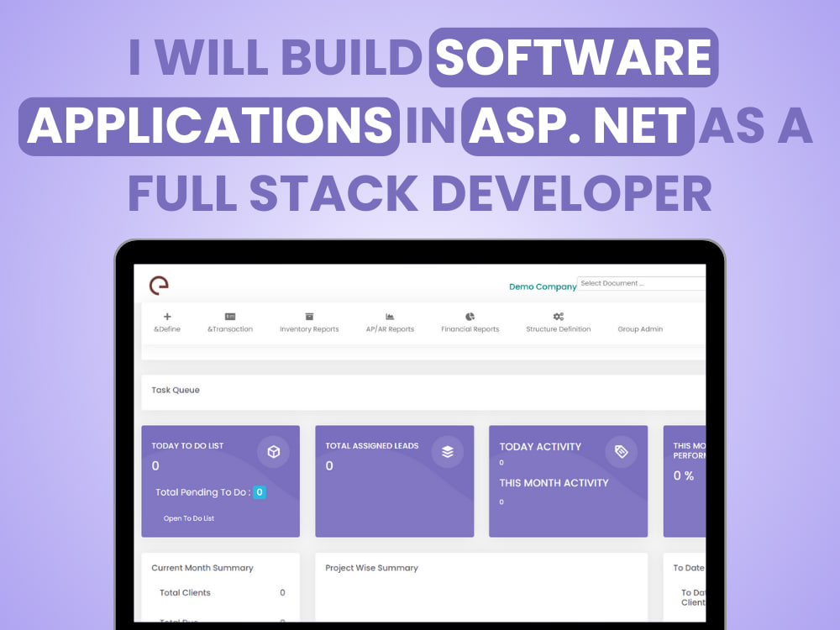Click the red company logo icon
The height and width of the screenshot is (630, 840).
pos(159,285)
